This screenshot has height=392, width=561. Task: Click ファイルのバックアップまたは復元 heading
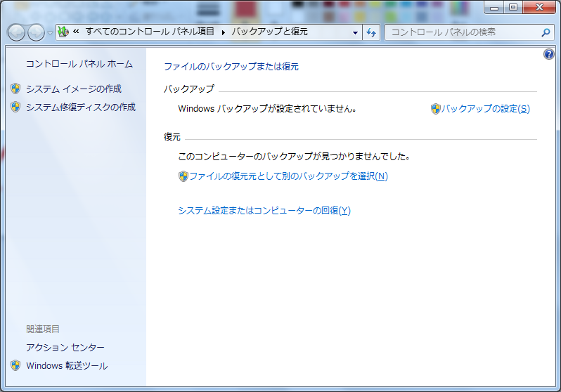pyautogui.click(x=231, y=67)
